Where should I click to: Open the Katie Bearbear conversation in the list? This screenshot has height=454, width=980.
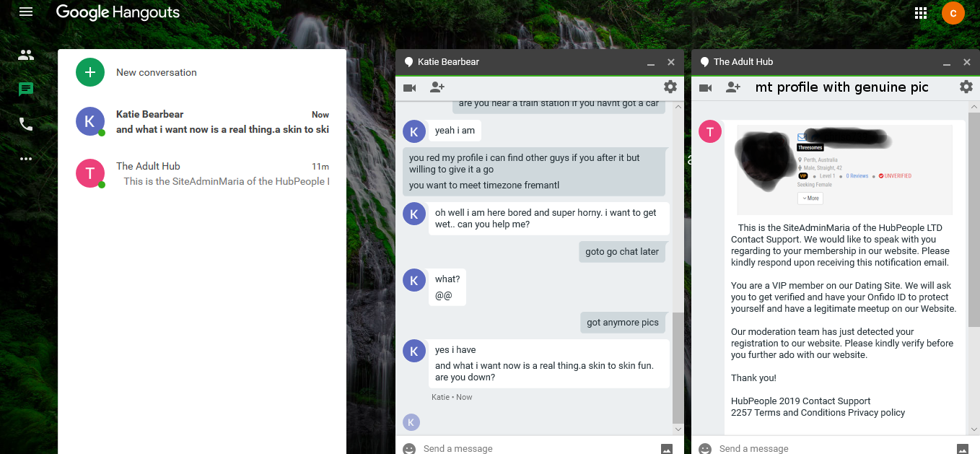pyautogui.click(x=202, y=121)
